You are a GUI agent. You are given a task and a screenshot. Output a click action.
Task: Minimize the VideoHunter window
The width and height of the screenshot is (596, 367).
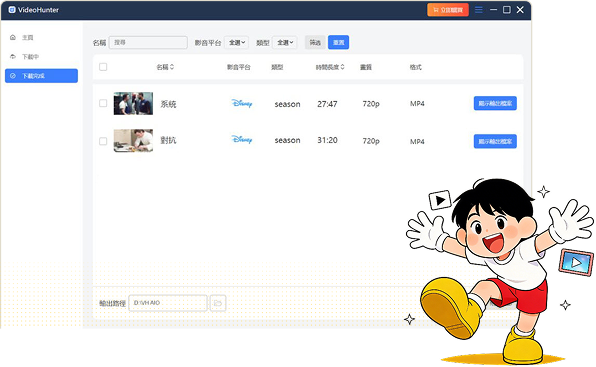[493, 9]
